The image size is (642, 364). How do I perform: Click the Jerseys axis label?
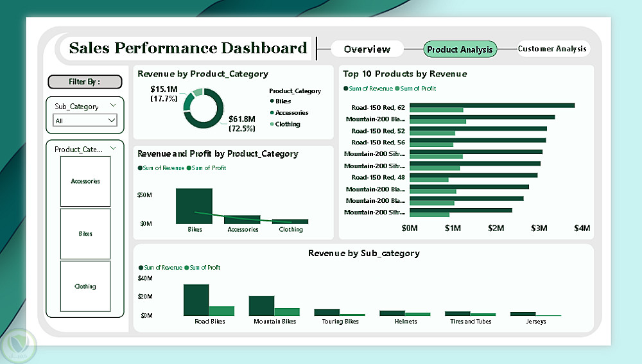coord(536,322)
